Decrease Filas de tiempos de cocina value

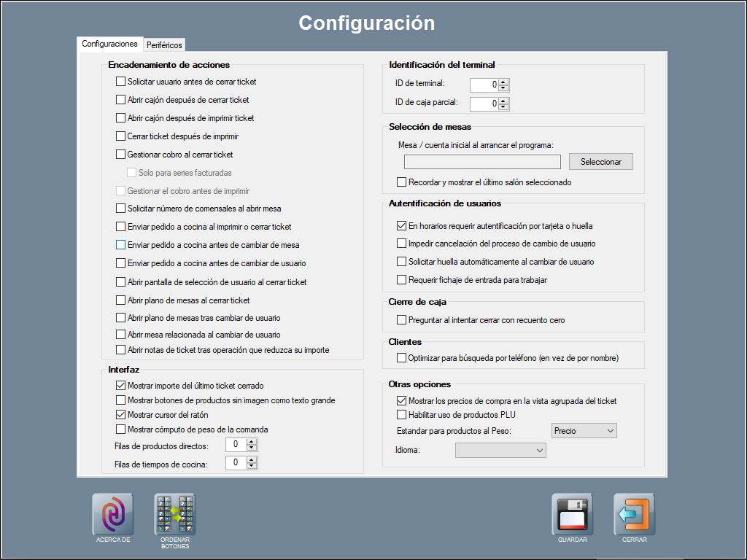252,466
